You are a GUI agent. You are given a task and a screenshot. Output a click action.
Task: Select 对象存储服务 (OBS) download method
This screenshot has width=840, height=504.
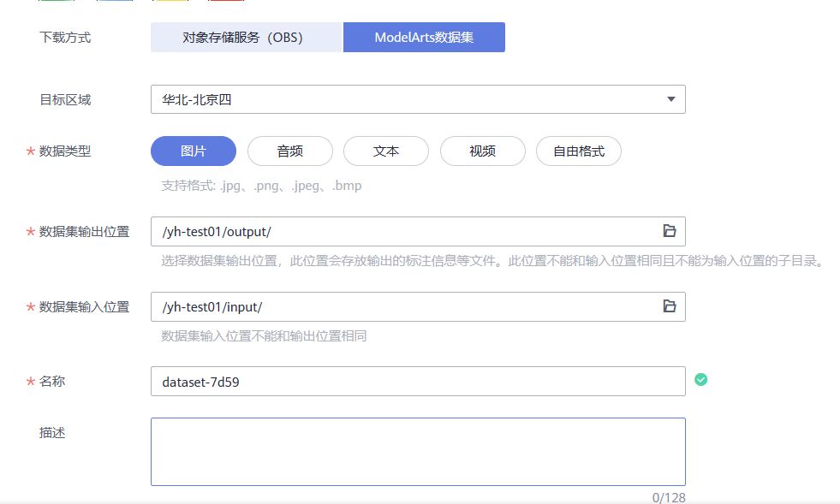[247, 38]
